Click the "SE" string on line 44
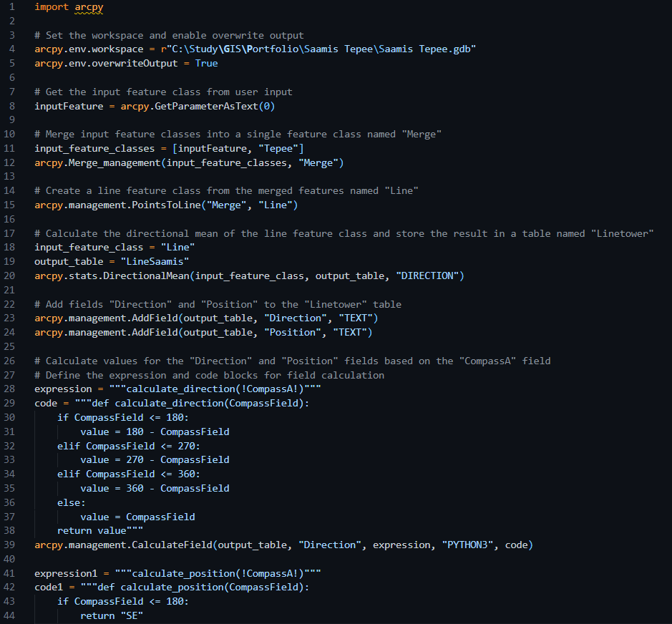672x624 pixels. pyautogui.click(x=132, y=615)
